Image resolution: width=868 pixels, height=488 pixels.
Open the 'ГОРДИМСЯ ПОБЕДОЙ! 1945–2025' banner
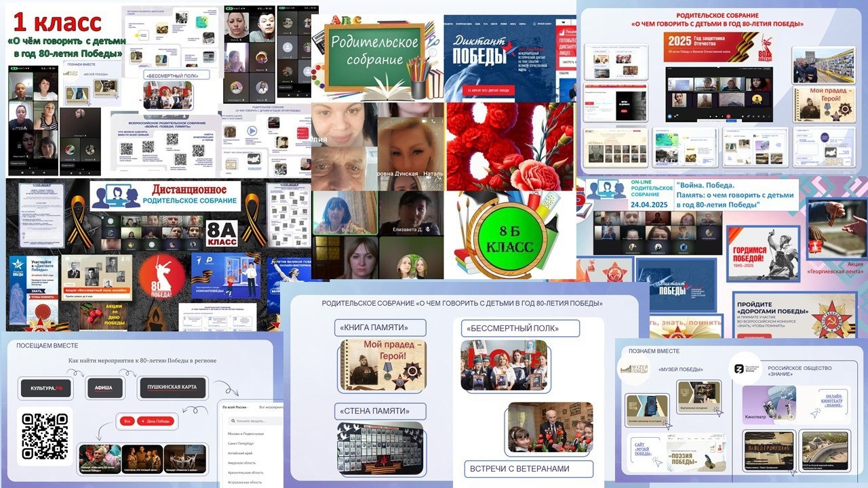pyautogui.click(x=764, y=253)
